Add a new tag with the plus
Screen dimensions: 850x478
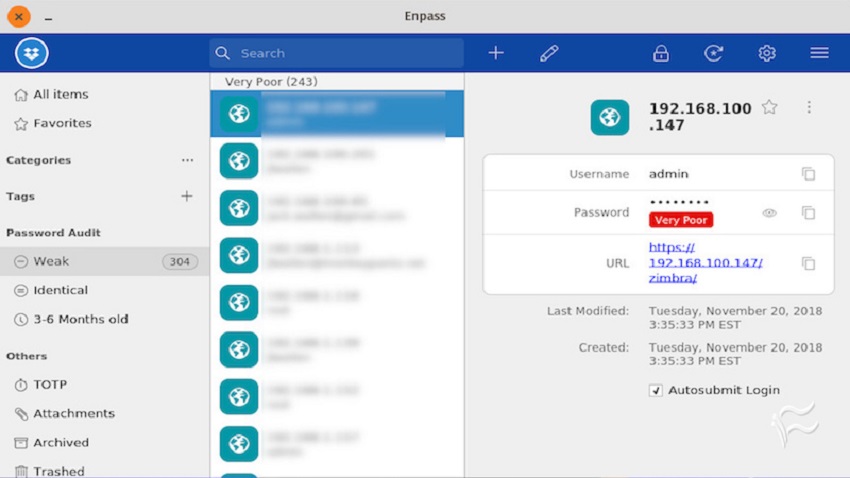[186, 196]
